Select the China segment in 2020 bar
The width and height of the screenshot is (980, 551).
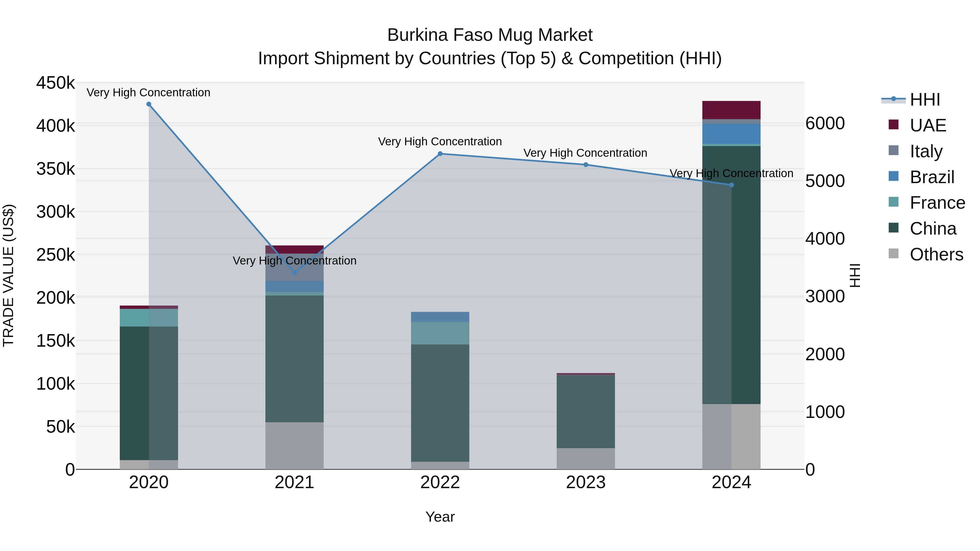click(x=149, y=393)
